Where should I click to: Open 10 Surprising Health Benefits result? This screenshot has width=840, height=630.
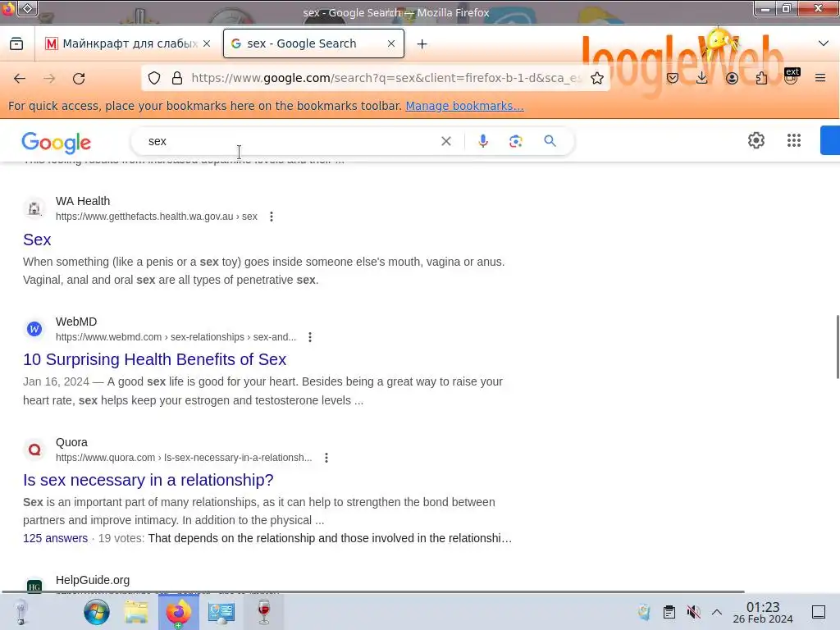[x=155, y=359]
